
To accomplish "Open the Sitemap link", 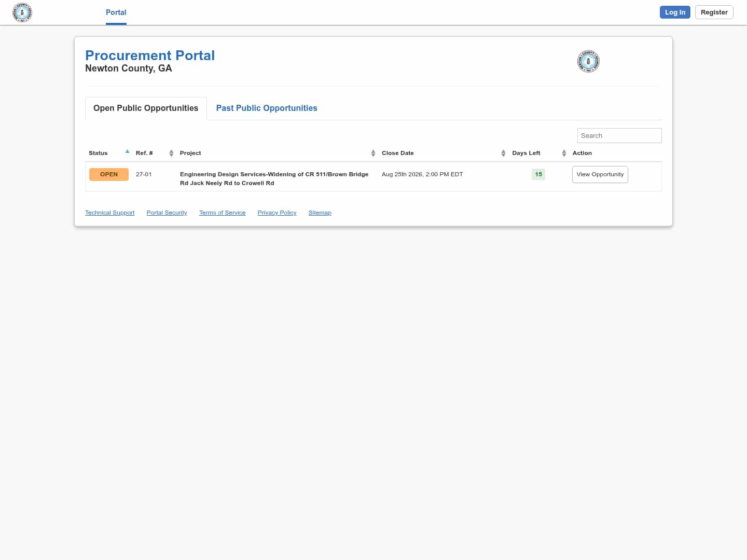I will tap(320, 213).
